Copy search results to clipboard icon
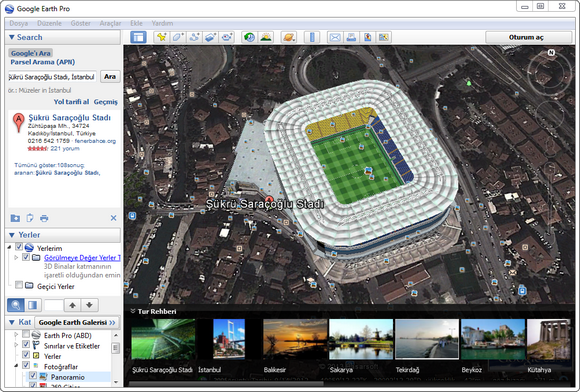The width and height of the screenshot is (580, 392). (30, 218)
